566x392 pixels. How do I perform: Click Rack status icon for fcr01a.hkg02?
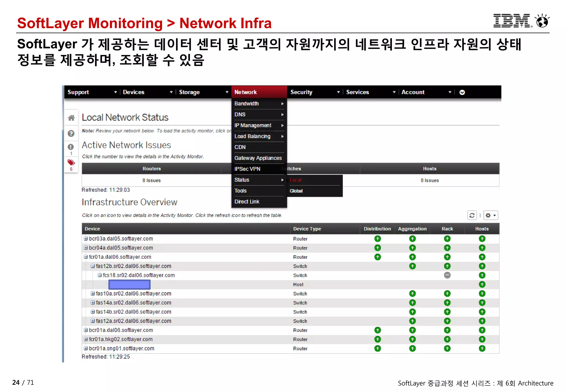[447, 339]
